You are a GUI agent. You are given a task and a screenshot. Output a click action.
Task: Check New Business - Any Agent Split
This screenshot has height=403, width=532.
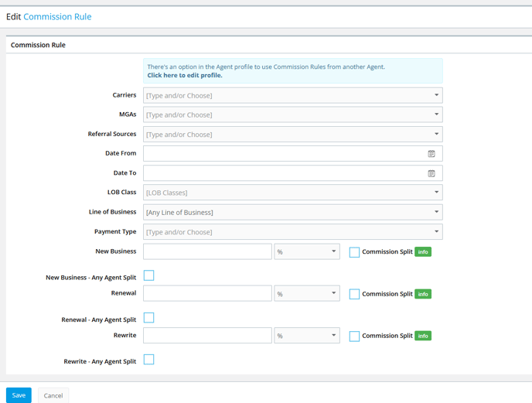point(148,275)
